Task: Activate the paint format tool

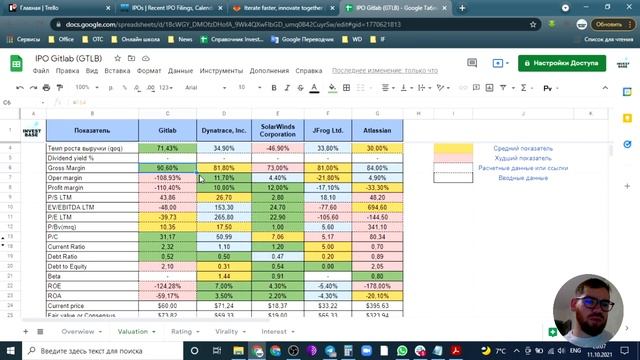Action: [60, 88]
